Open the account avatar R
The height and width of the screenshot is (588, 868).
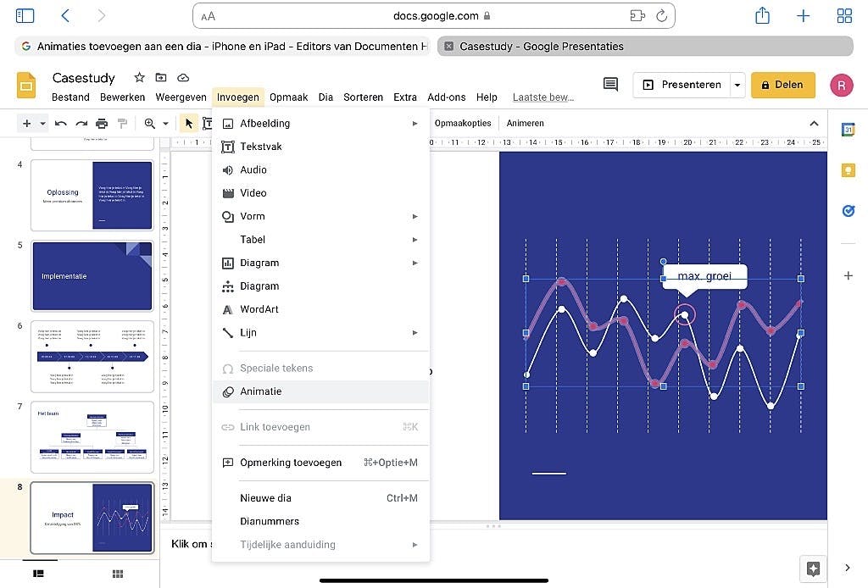pyautogui.click(x=842, y=86)
